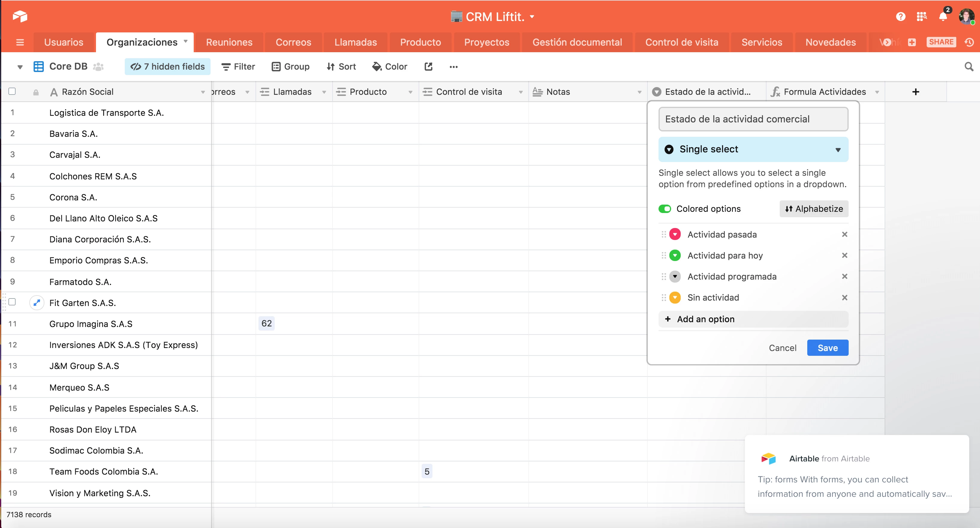Click the search magnifier icon
980x528 pixels.
click(x=969, y=67)
